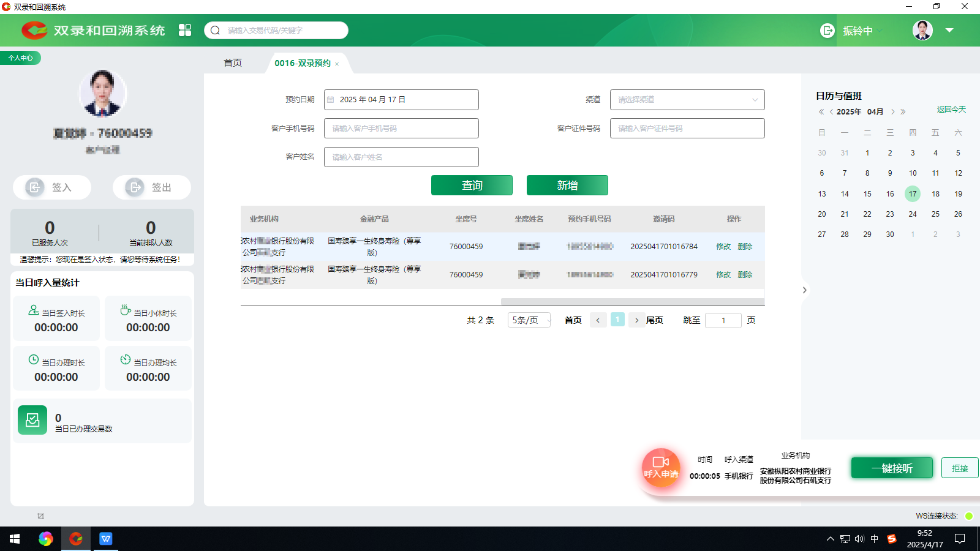The width and height of the screenshot is (980, 551).
Task: Collapse the right calendar panel
Action: point(804,290)
